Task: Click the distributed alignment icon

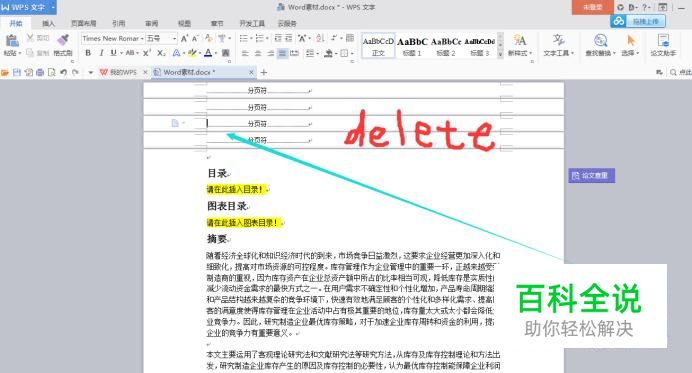Action: point(294,53)
